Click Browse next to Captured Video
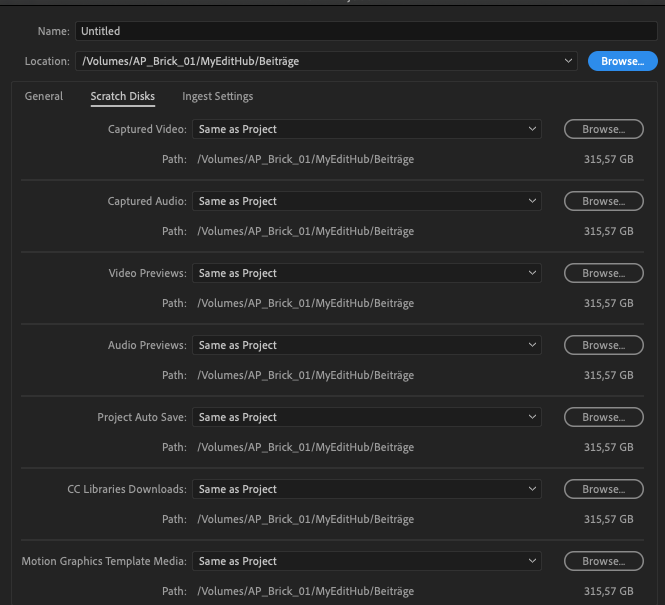The image size is (665, 605). coord(603,129)
